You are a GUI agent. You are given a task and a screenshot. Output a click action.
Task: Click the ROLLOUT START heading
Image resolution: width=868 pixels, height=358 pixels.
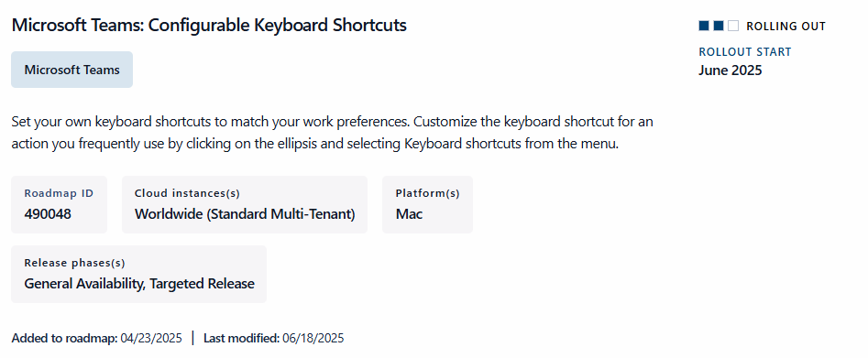pyautogui.click(x=745, y=52)
